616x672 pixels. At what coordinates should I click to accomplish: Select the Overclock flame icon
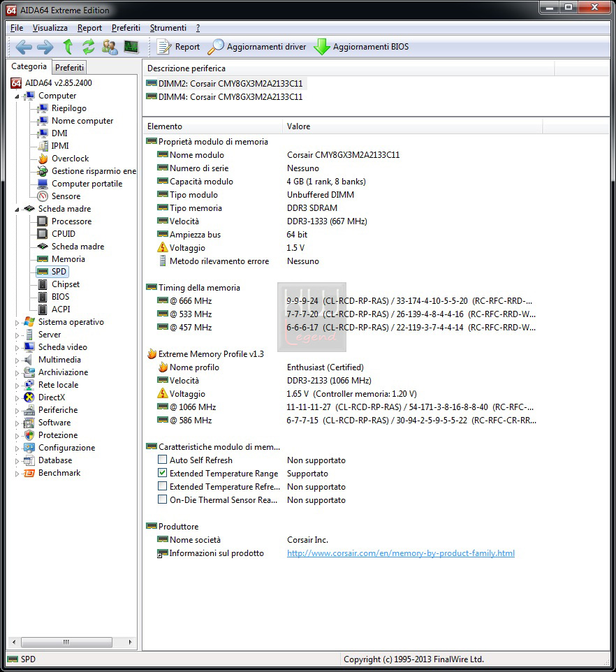[x=43, y=159]
